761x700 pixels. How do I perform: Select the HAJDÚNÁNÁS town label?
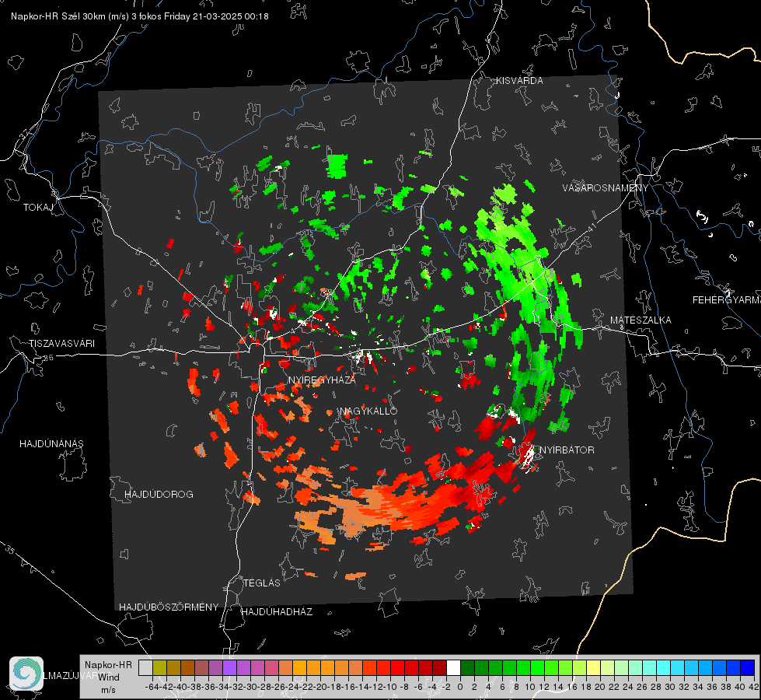click(51, 444)
